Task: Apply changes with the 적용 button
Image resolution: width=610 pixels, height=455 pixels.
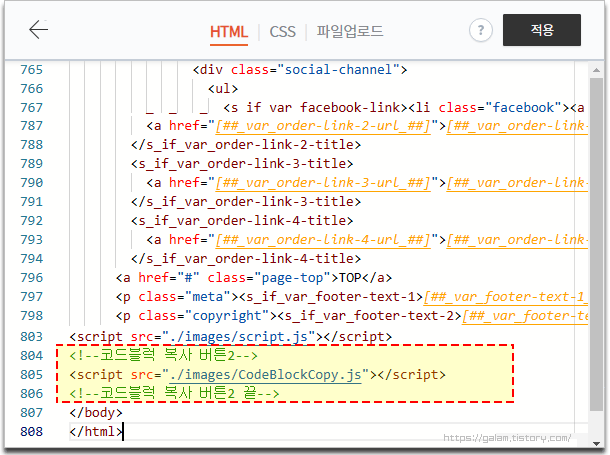Action: click(542, 30)
